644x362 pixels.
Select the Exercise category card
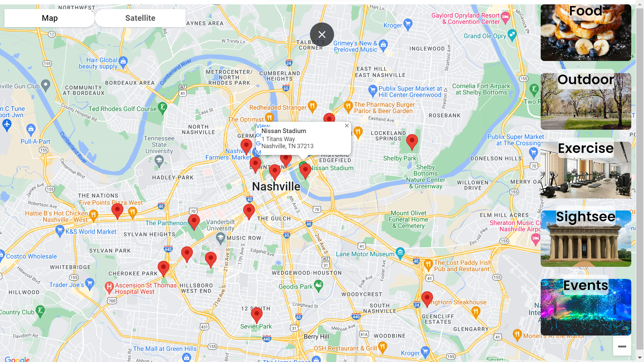[586, 170]
